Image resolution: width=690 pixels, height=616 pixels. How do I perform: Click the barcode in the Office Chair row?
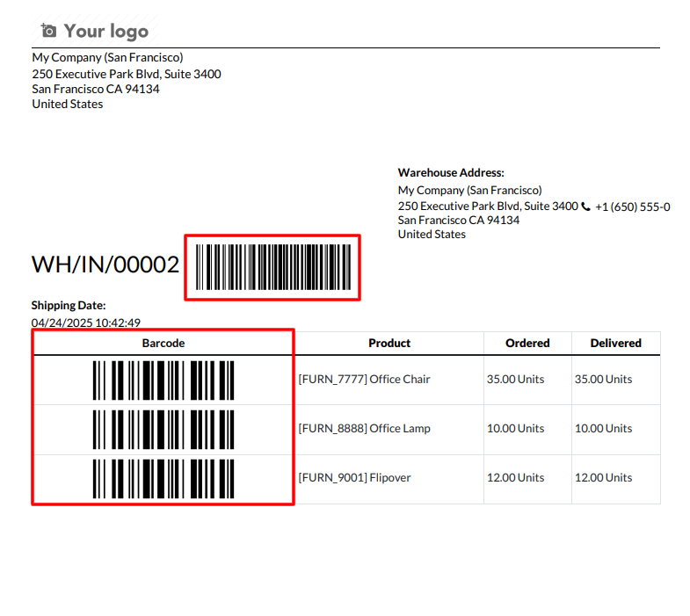(x=163, y=380)
